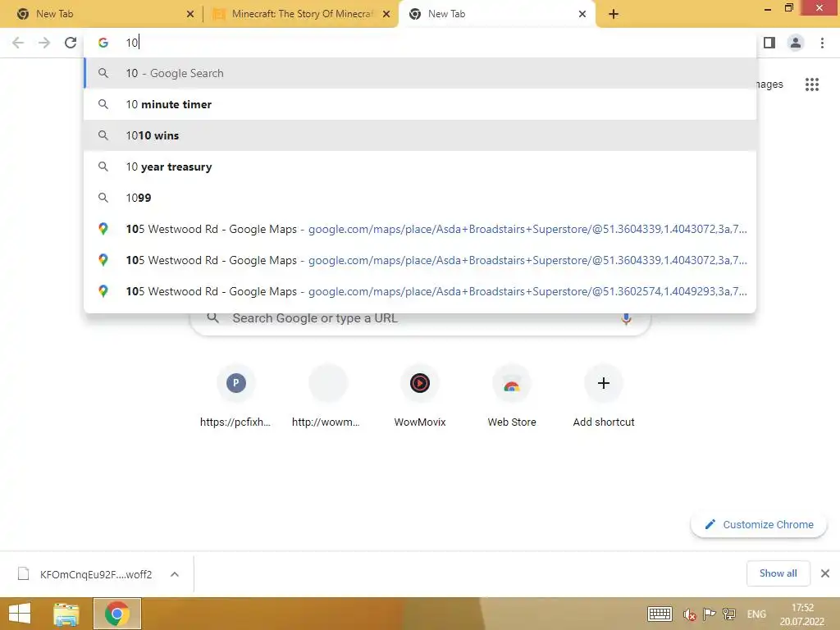This screenshot has height=630, width=840.
Task: Close the active New Tab
Action: tap(582, 15)
